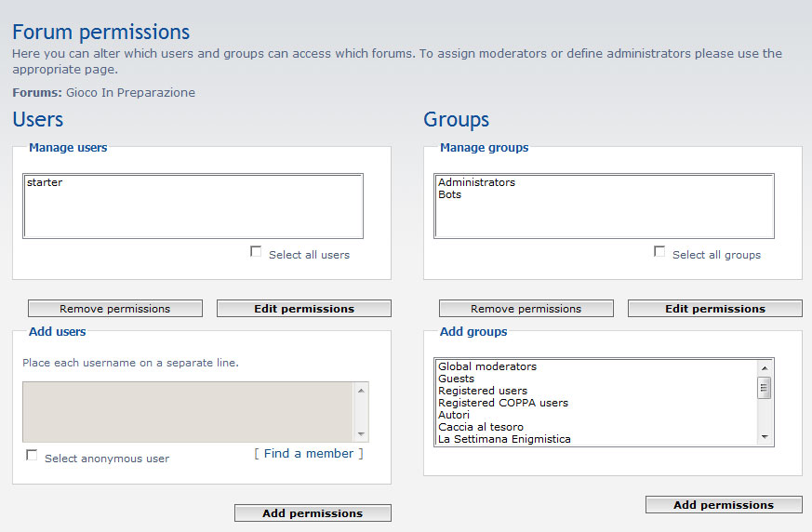Click scroll down arrow in Add groups list
The height and width of the screenshot is (532, 812).
pyautogui.click(x=765, y=437)
